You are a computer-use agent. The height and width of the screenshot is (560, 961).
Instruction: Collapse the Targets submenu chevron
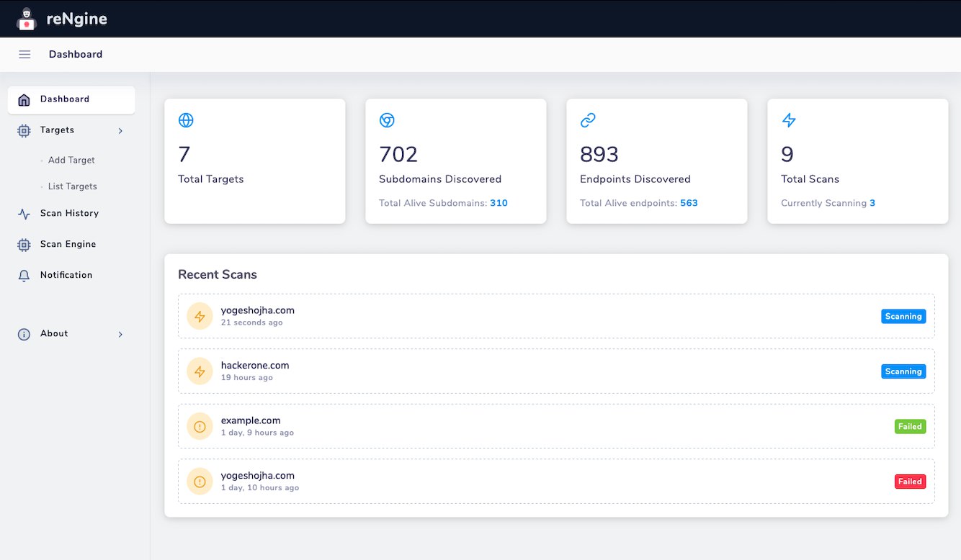point(120,131)
